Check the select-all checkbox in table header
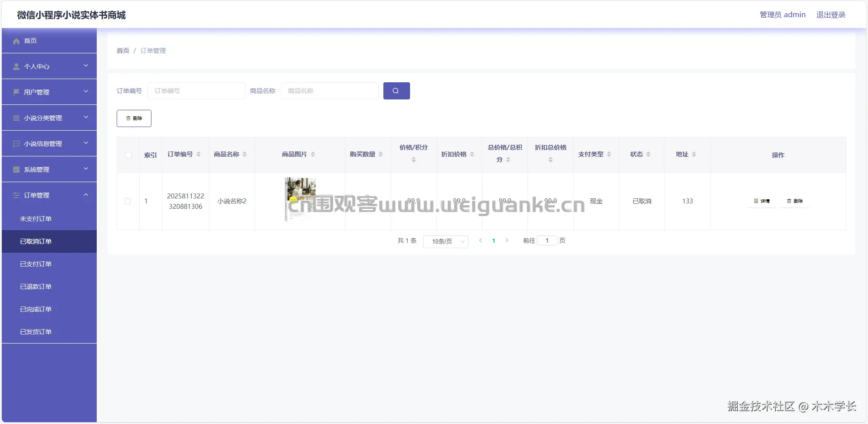Screen dimensions: 868x424 tap(128, 155)
